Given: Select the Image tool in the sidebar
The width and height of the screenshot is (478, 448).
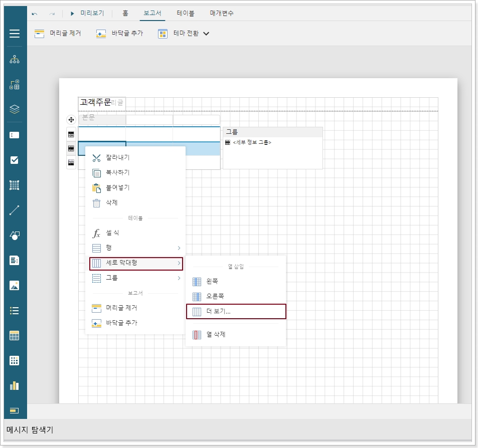Looking at the screenshot, I should coord(15,286).
